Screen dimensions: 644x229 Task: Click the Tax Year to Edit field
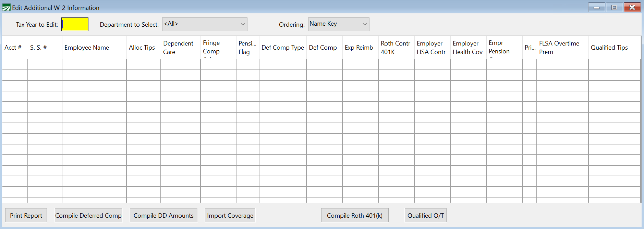[75, 24]
